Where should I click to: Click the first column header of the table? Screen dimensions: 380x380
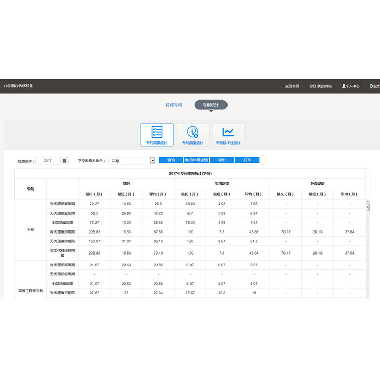30,189
